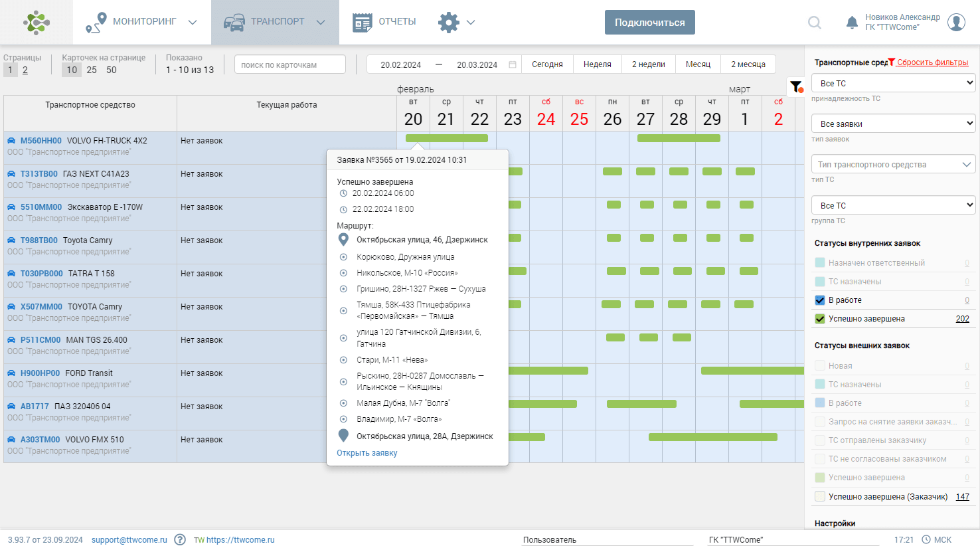Click car icon of A303TM00
This screenshot has height=550, width=980.
pyautogui.click(x=11, y=440)
